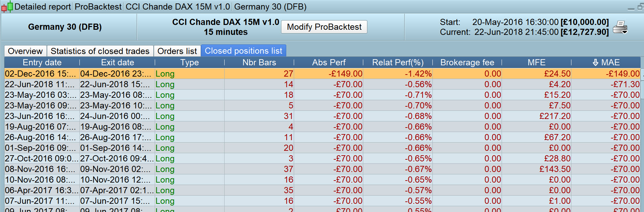Screen dimensions: 644x212
Task: Sort by the Brokerage fee column
Action: (467, 63)
